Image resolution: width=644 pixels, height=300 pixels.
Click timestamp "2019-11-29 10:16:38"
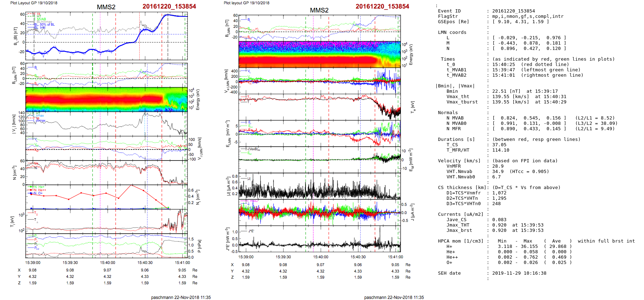pyautogui.click(x=519, y=273)
